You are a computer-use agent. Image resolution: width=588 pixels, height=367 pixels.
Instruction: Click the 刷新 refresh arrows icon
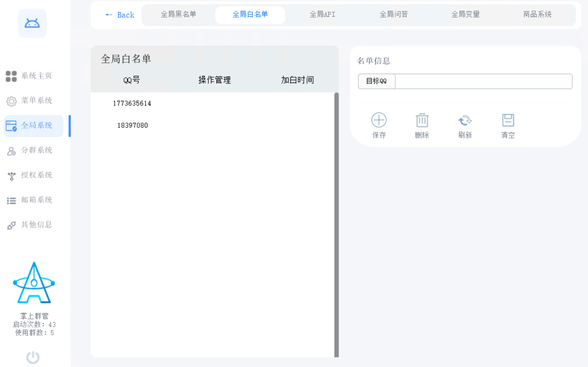pos(465,120)
